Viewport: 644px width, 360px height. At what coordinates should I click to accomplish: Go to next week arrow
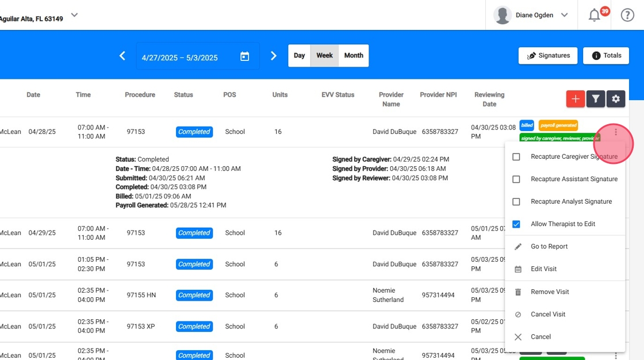(x=274, y=56)
